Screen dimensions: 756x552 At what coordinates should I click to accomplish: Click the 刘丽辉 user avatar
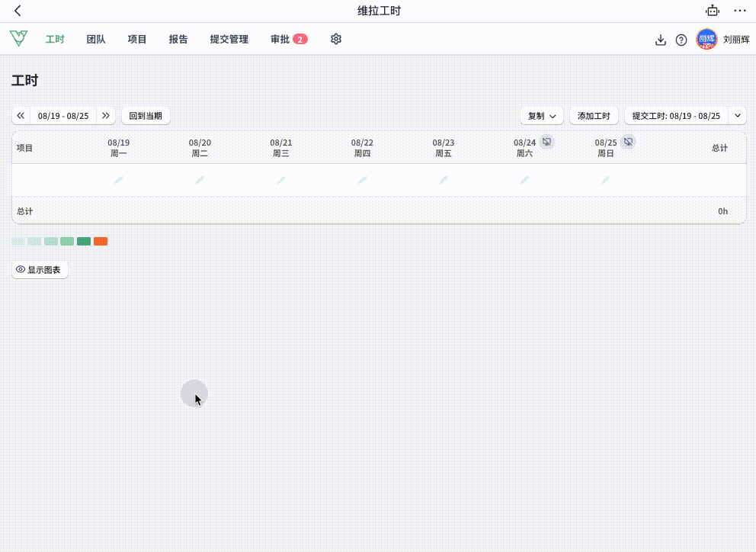[x=706, y=39]
